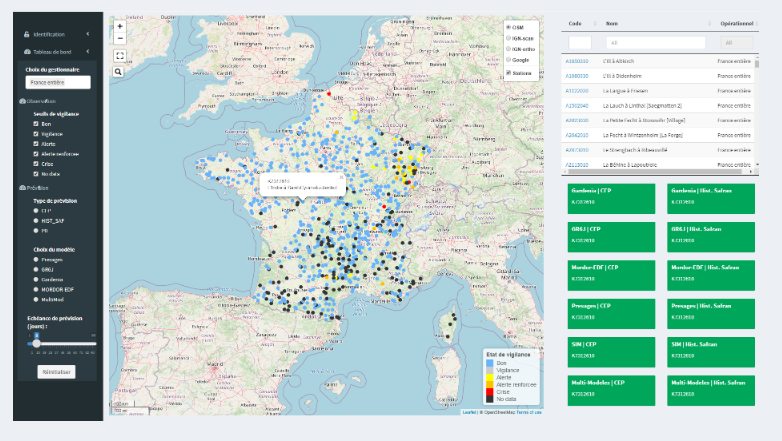Zoom out of the map
The image size is (782, 441).
[x=120, y=38]
